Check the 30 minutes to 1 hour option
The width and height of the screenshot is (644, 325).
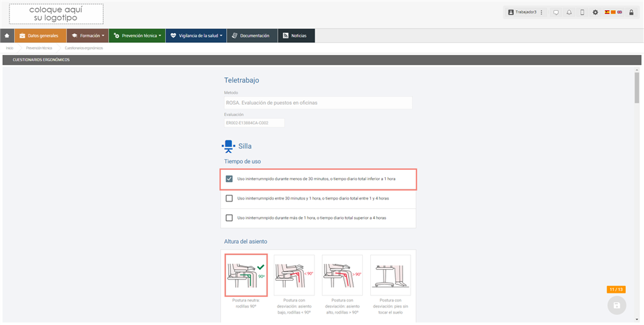coord(229,199)
